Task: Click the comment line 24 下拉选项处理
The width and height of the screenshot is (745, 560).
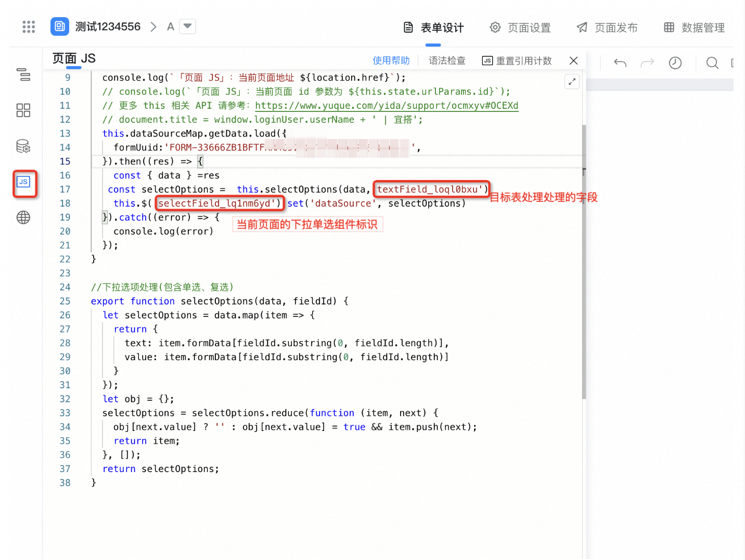Action: pos(162,287)
